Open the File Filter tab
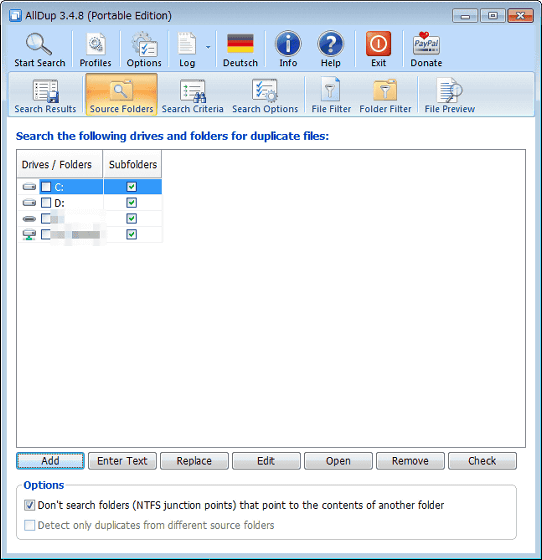This screenshot has width=542, height=560. (x=331, y=96)
